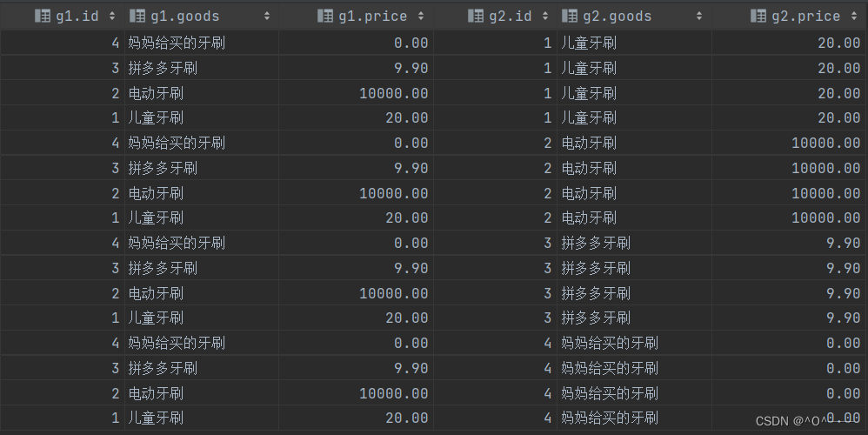Select g1.id 3 in row with g2.id 2

pyautogui.click(x=115, y=168)
